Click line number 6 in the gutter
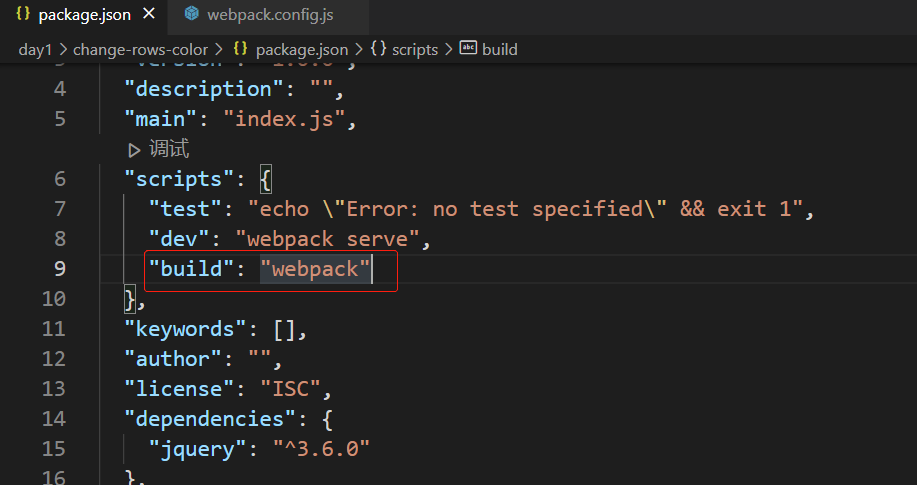917x485 pixels. tap(59, 179)
